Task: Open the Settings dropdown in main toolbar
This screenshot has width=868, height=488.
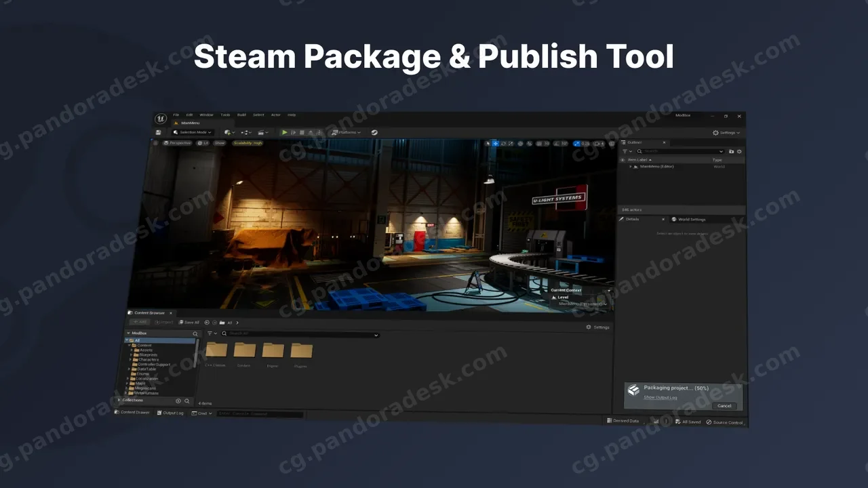Action: pos(726,133)
